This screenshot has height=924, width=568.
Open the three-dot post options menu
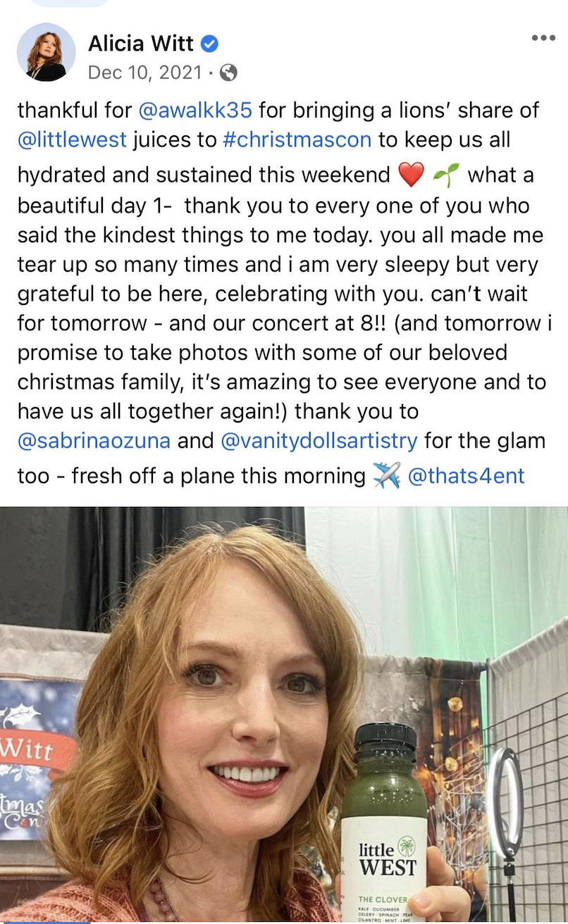point(543,38)
